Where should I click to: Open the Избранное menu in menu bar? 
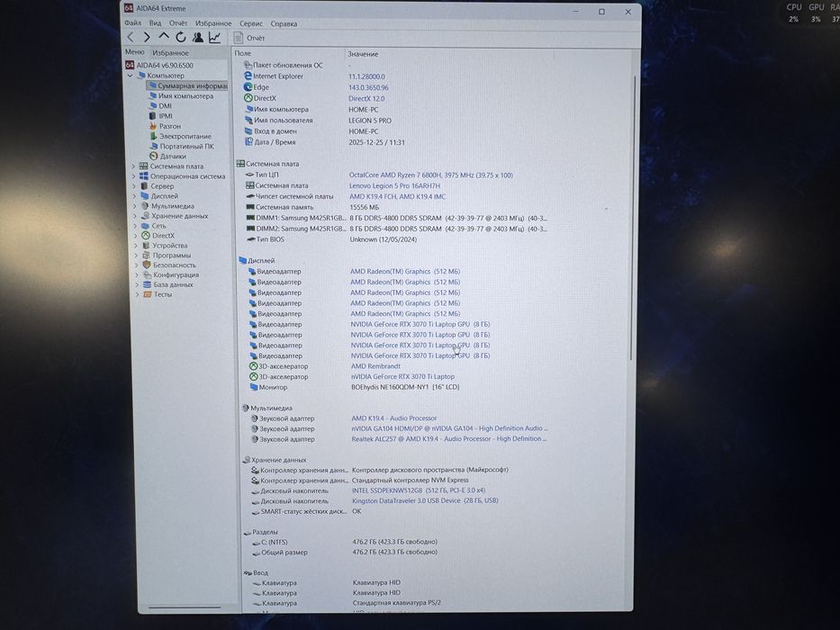213,23
